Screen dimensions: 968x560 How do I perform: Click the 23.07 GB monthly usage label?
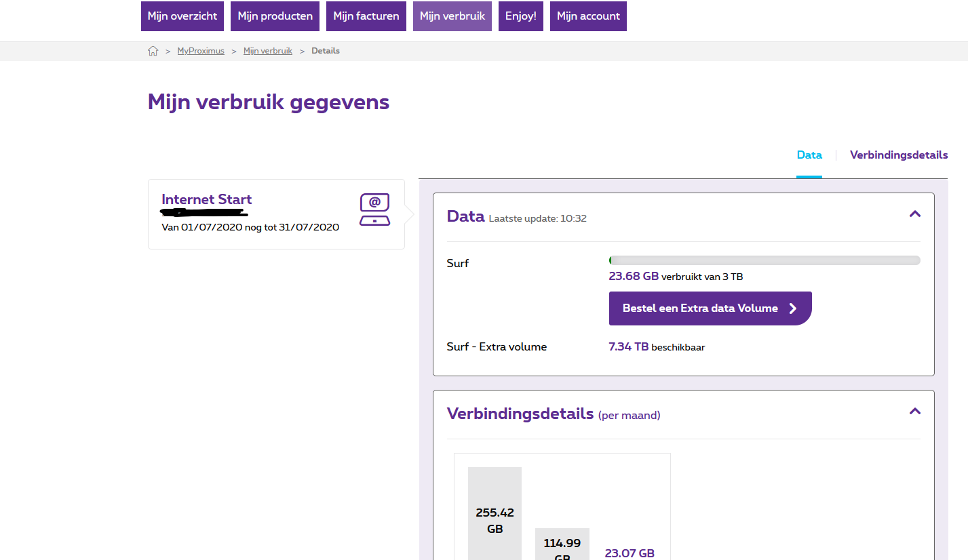click(x=630, y=553)
